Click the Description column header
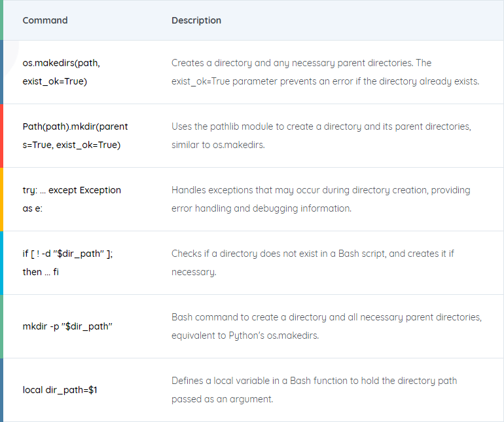Screen dimensions: 504x422 point(196,20)
